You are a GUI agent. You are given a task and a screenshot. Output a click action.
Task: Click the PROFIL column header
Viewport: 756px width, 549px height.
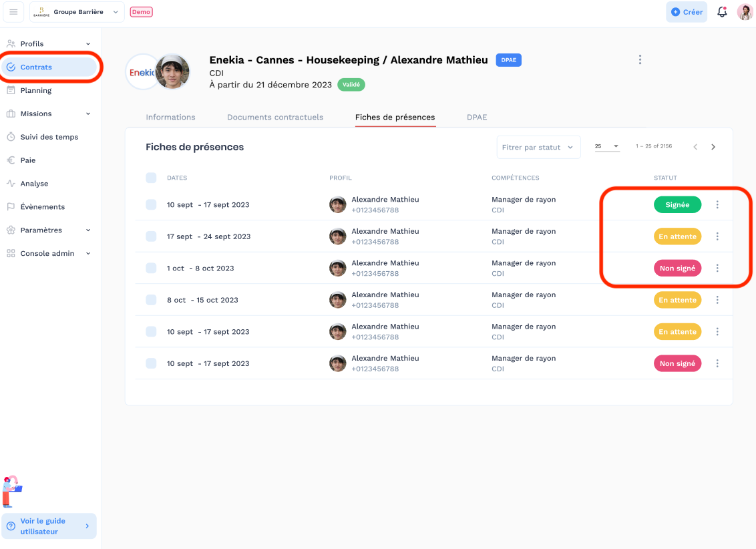(x=341, y=178)
